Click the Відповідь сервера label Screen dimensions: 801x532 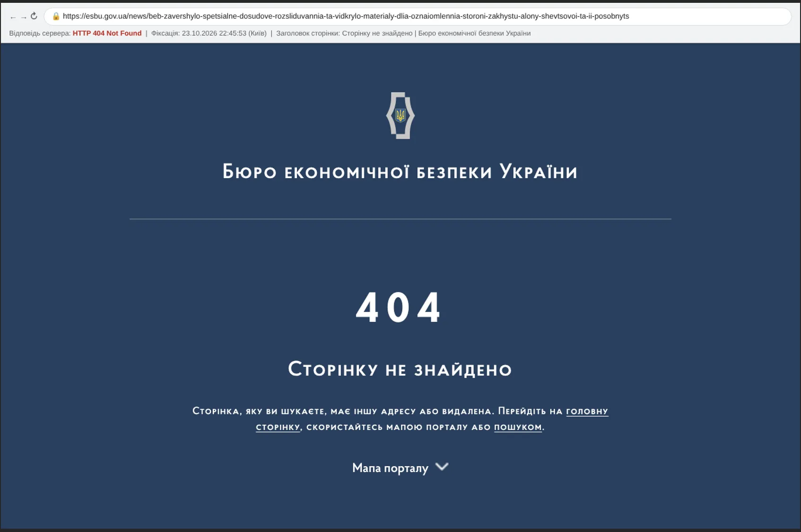pyautogui.click(x=40, y=33)
